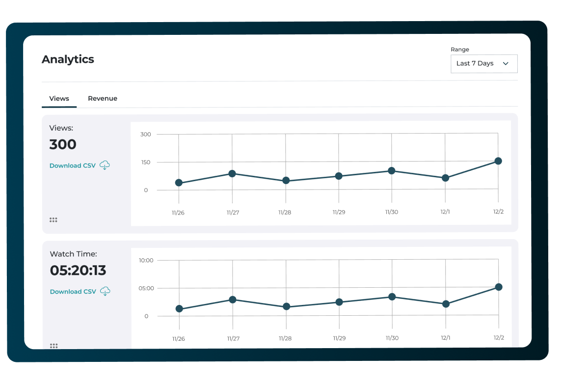Download CSV for Watch Time data
Image resolution: width=588 pixels, height=383 pixels.
73,292
